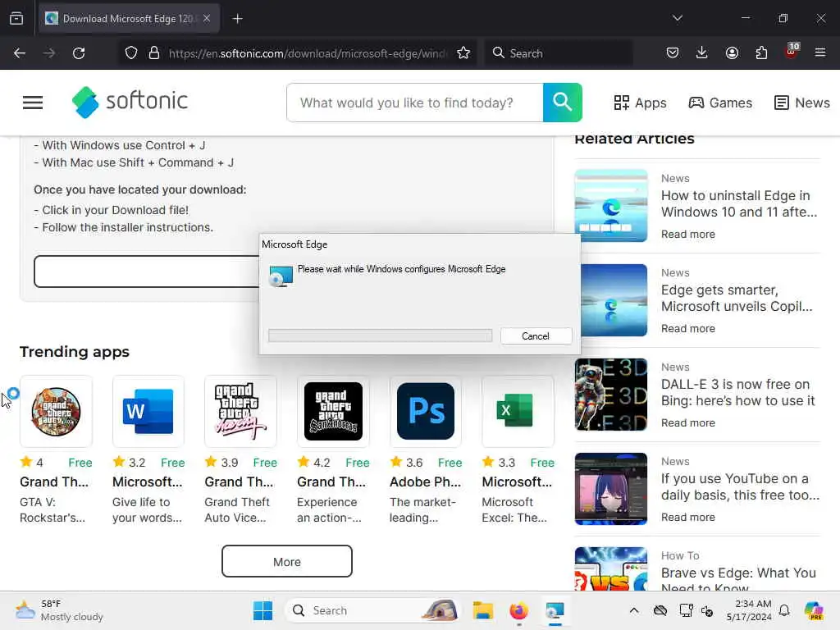
Task: Open the uninstall Edge article thumbnail
Action: [611, 206]
